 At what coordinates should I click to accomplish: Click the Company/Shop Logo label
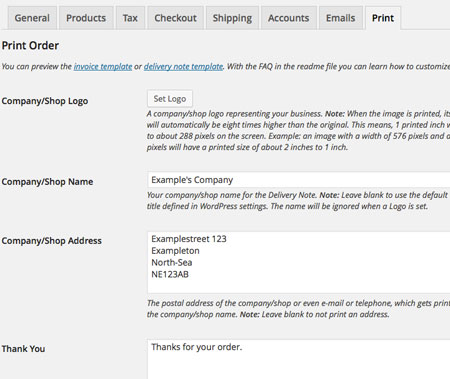point(45,101)
